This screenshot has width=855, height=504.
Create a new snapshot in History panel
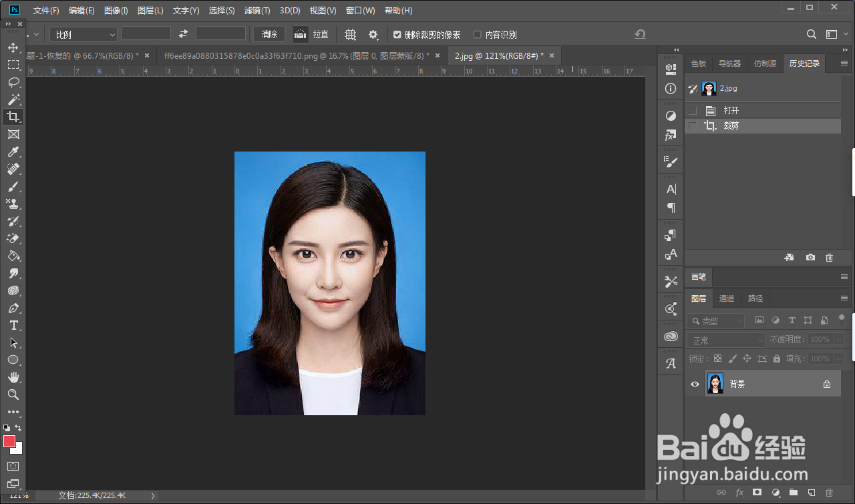810,257
